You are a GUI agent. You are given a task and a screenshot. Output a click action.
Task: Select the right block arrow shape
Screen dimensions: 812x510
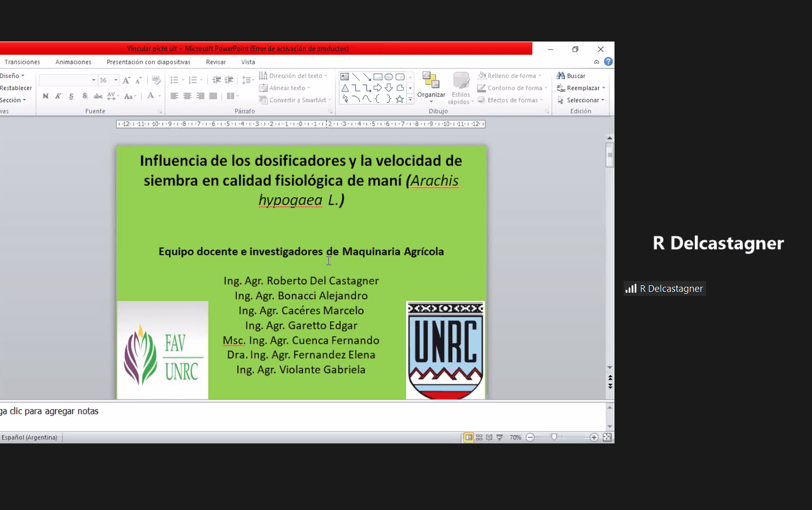(x=377, y=88)
